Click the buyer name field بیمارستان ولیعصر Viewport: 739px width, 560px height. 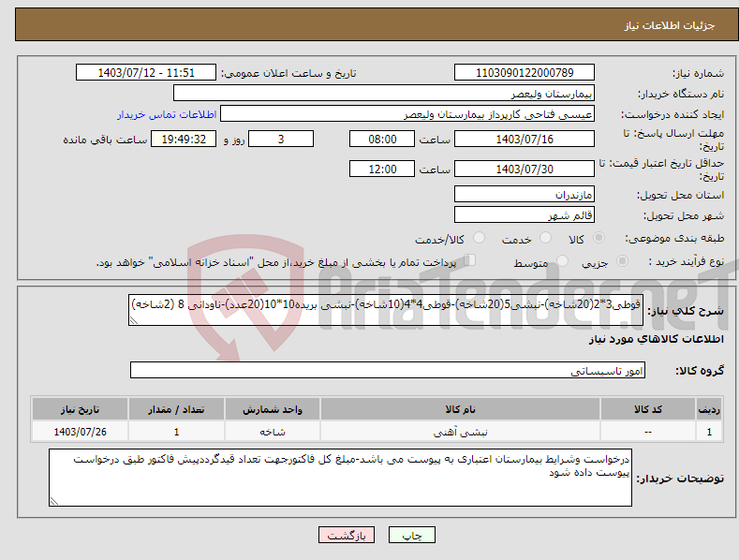click(x=384, y=94)
